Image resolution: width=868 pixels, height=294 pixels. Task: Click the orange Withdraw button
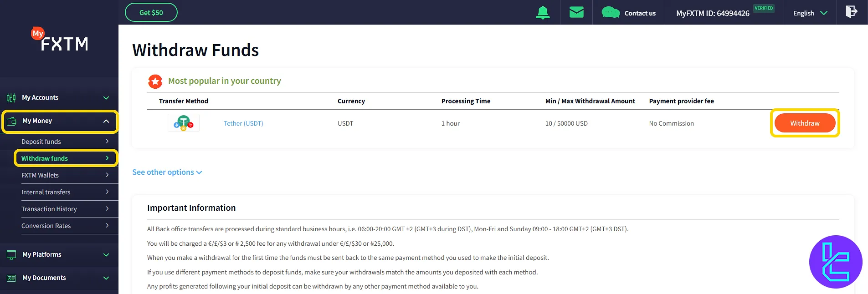coord(805,123)
